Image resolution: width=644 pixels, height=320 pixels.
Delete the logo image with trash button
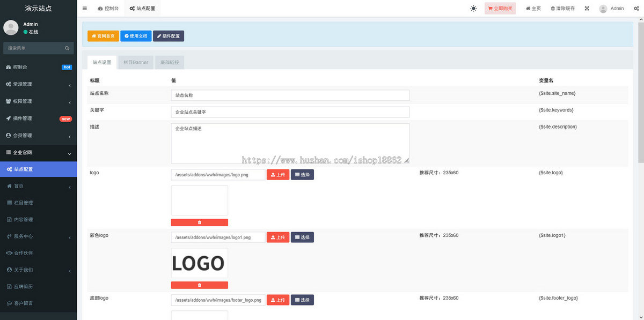(200, 222)
